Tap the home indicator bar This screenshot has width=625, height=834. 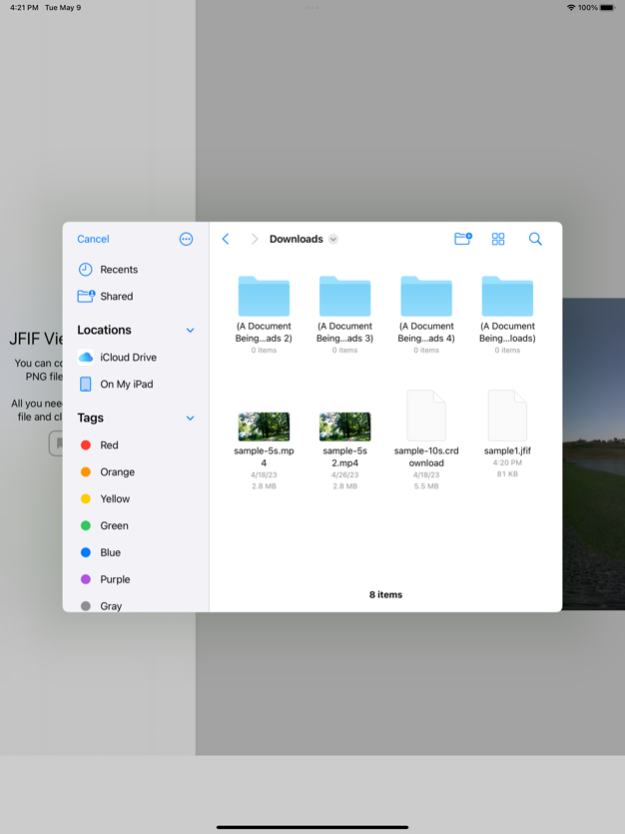pos(312,827)
